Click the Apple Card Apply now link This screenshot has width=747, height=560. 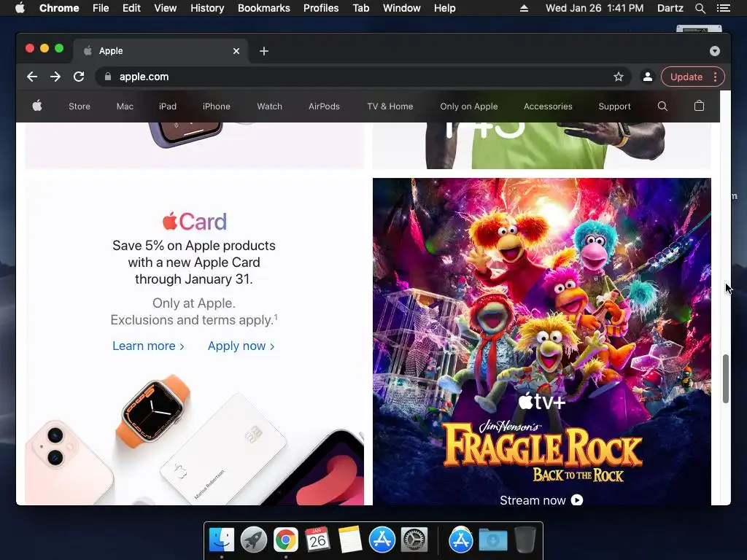(241, 346)
